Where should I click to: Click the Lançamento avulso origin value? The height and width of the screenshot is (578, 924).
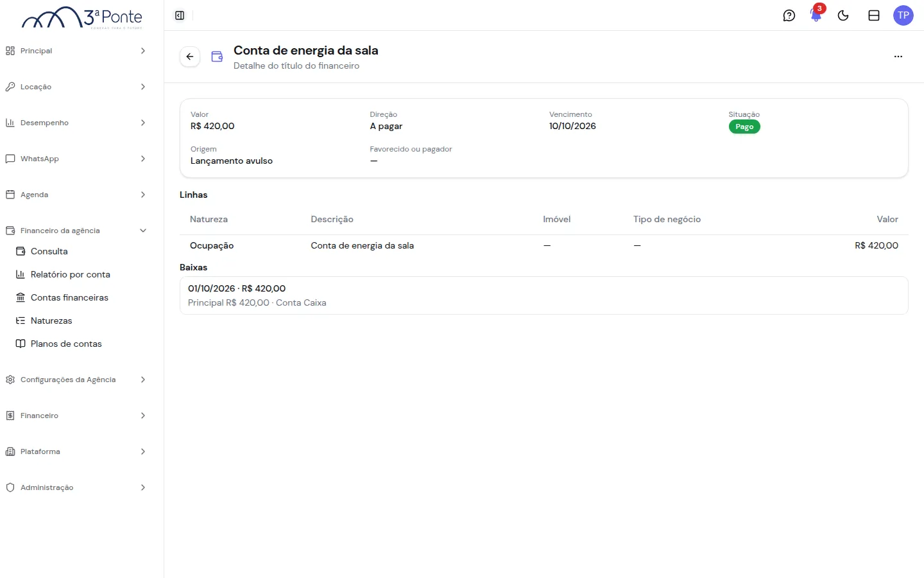(232, 161)
